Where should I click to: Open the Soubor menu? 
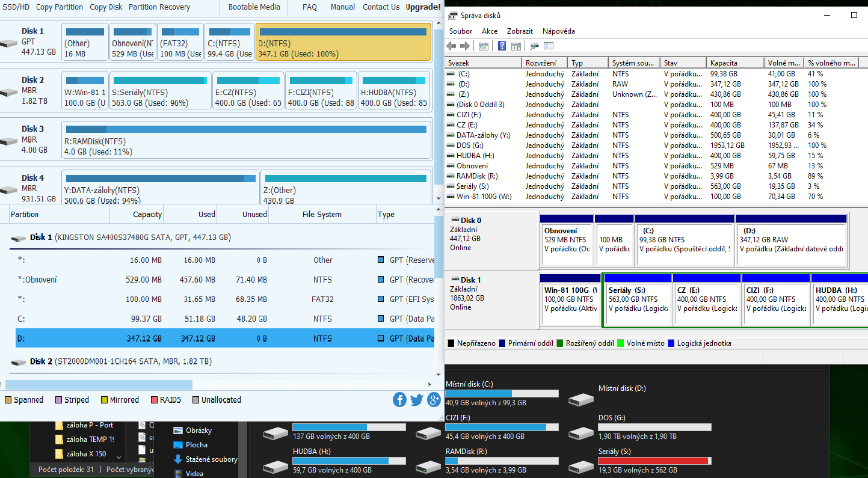[461, 31]
